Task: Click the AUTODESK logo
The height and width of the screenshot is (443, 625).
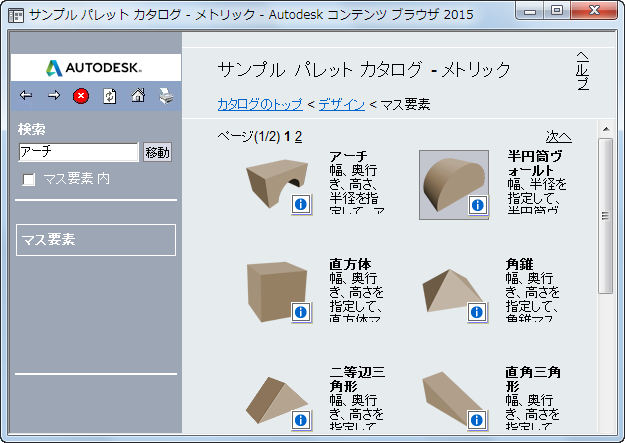Action: [94, 68]
